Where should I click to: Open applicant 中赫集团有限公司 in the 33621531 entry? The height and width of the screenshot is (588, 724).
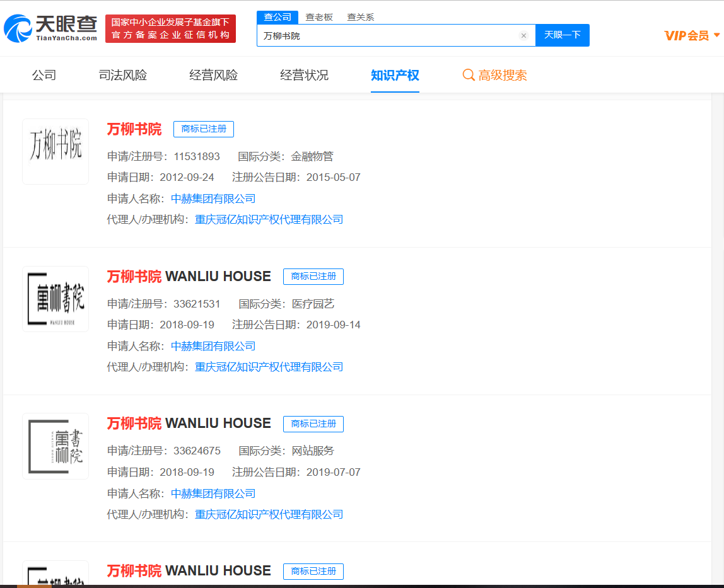click(213, 346)
